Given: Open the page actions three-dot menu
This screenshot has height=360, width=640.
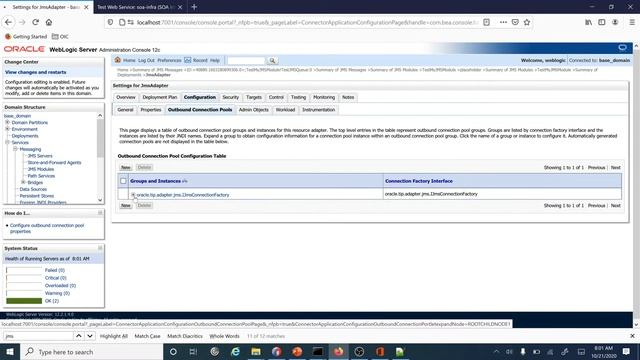Looking at the screenshot, I should tap(503, 22).
